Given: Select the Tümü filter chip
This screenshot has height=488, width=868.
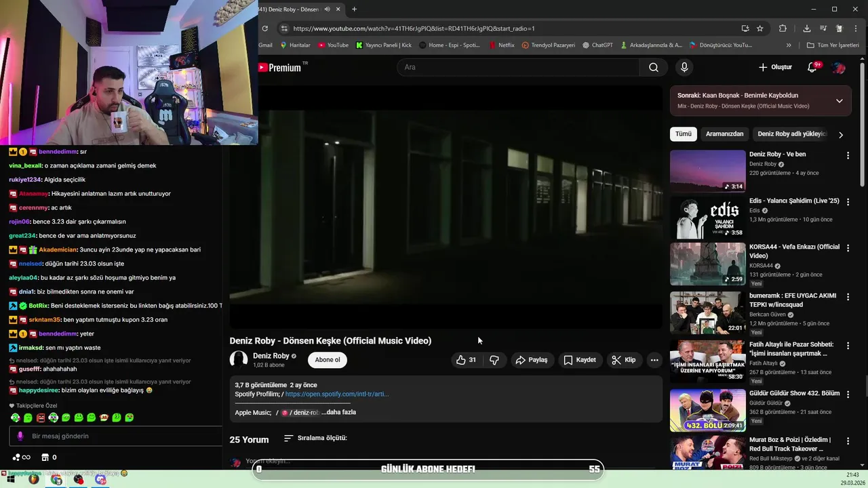Looking at the screenshot, I should pyautogui.click(x=684, y=134).
